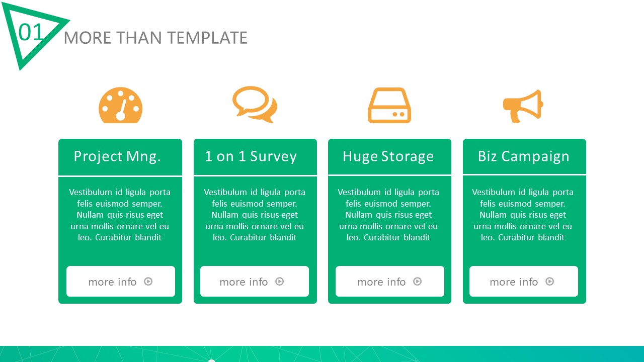The width and height of the screenshot is (644, 362).
Task: Select the Huge Storage card heading
Action: coord(388,156)
